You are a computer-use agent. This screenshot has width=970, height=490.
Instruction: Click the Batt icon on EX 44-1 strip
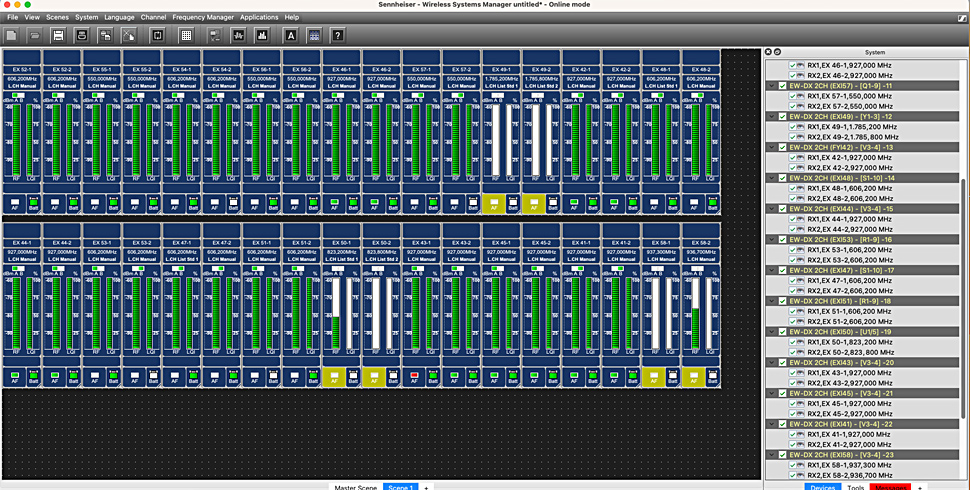[x=33, y=377]
